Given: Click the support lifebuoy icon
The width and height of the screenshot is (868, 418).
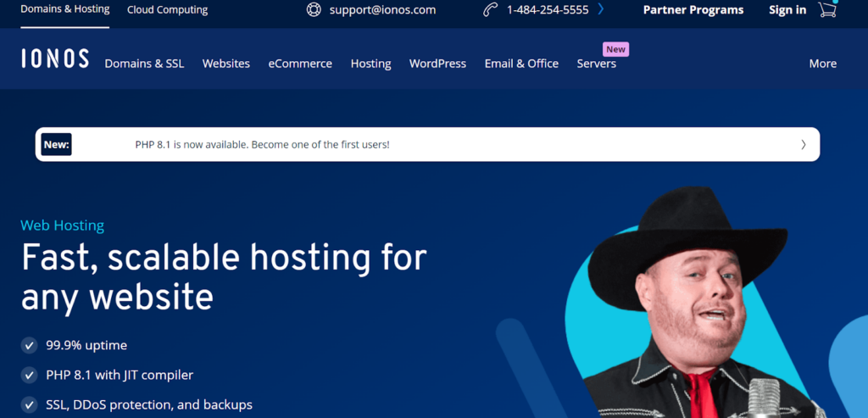Looking at the screenshot, I should (314, 10).
